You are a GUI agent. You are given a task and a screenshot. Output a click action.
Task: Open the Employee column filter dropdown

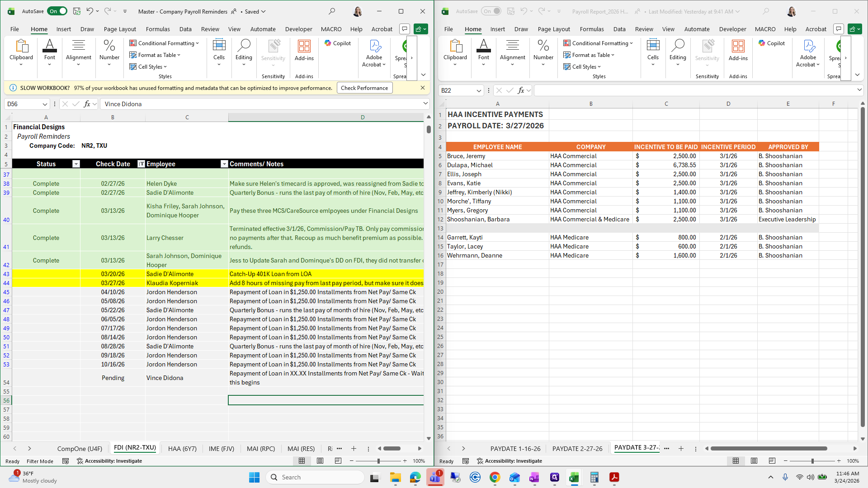pos(224,164)
